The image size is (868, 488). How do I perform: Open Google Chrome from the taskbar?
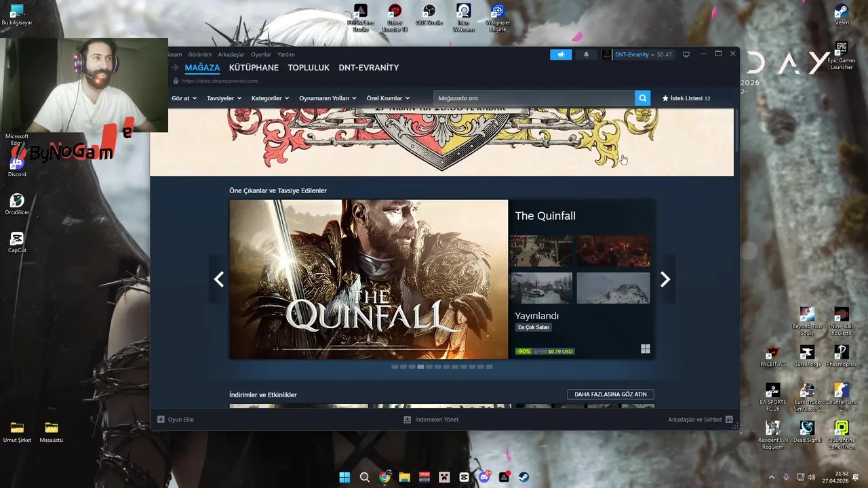(x=384, y=477)
